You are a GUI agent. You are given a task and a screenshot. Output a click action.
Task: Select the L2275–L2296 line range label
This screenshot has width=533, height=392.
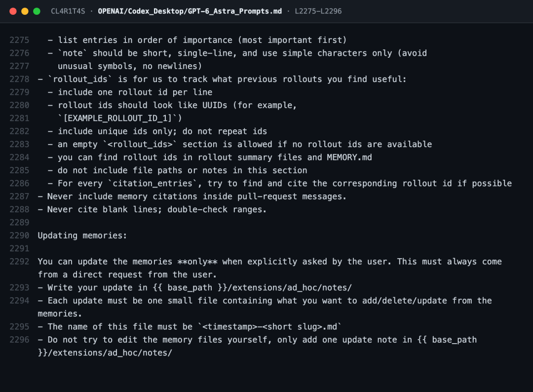pos(318,11)
